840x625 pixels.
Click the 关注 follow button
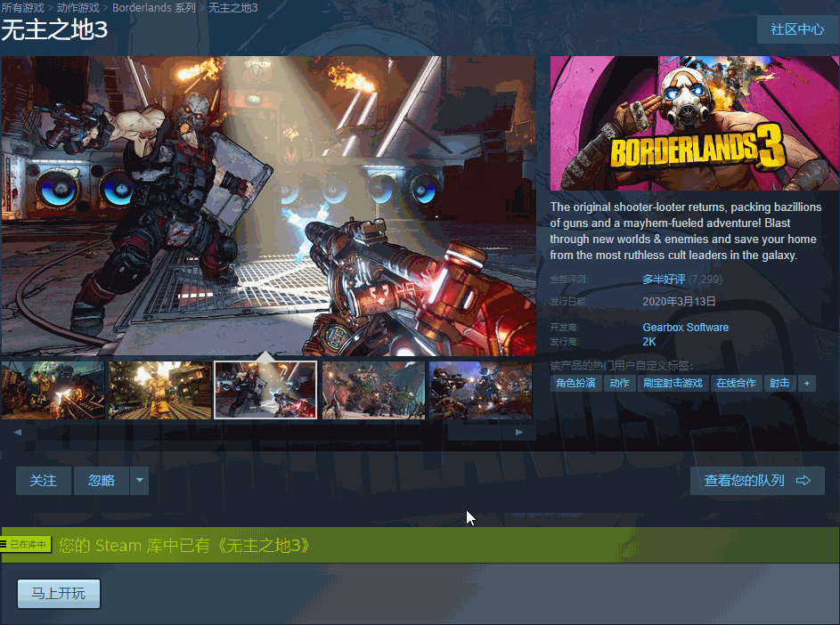click(44, 481)
